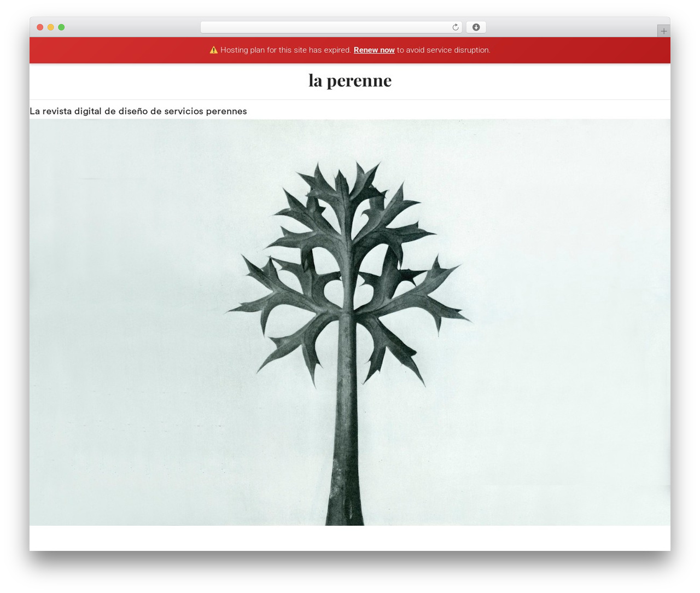
Task: Focus the browser address bar
Action: pyautogui.click(x=331, y=27)
